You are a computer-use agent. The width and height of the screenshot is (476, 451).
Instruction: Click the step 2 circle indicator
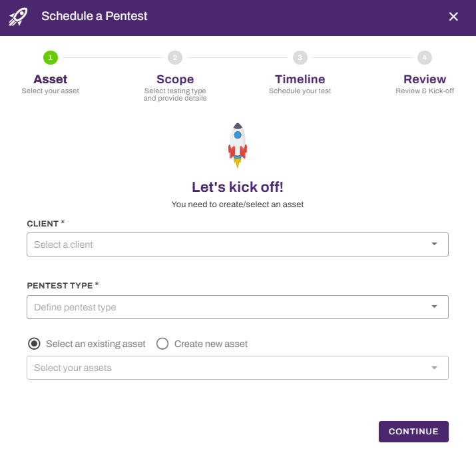pyautogui.click(x=175, y=57)
